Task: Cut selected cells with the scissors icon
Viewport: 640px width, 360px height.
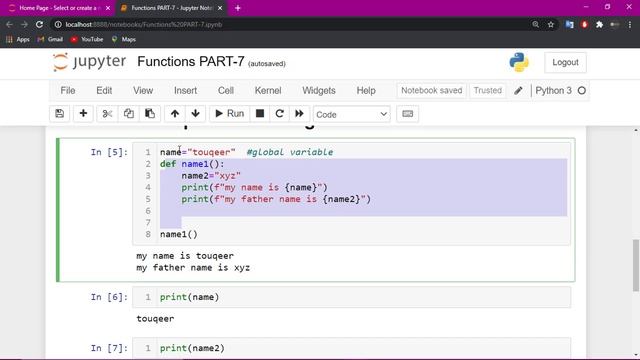Action: (x=107, y=113)
